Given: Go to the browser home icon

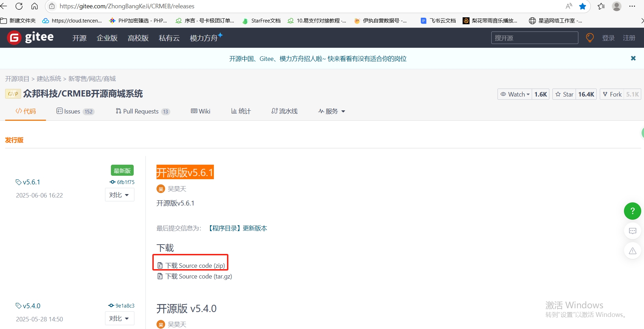Looking at the screenshot, I should click(35, 6).
